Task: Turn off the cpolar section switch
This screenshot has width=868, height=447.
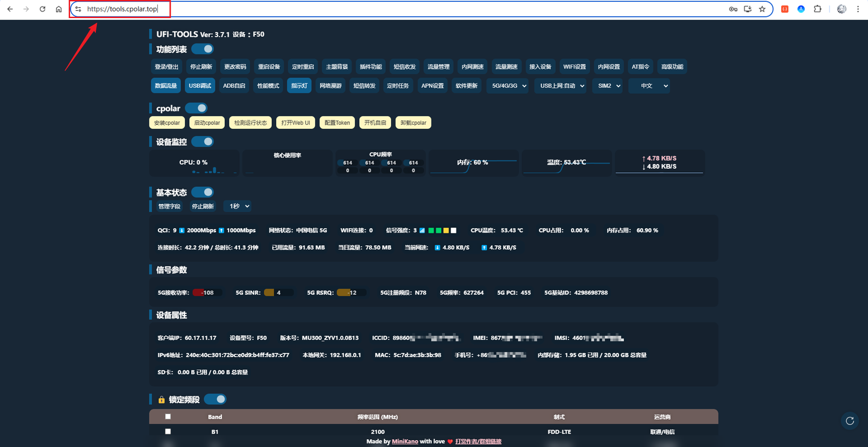Action: click(196, 108)
